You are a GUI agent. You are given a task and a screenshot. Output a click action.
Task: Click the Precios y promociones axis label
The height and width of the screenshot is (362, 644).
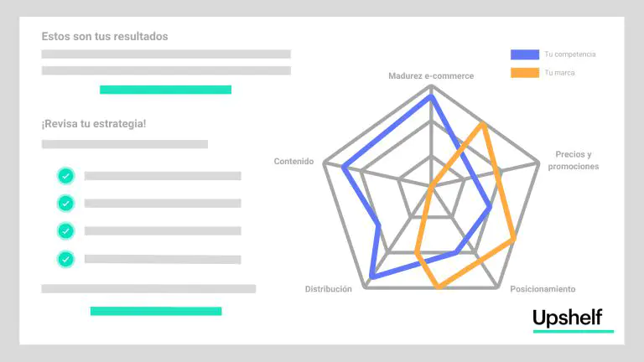[574, 160]
